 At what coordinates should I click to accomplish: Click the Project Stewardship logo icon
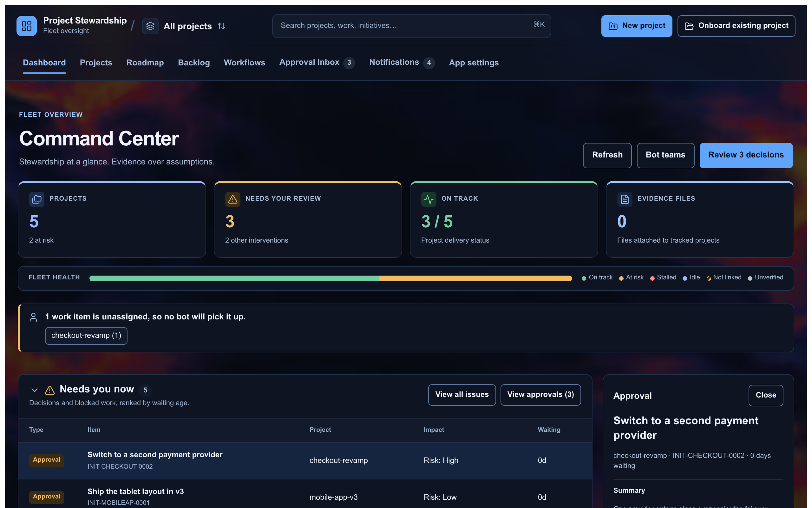click(27, 26)
